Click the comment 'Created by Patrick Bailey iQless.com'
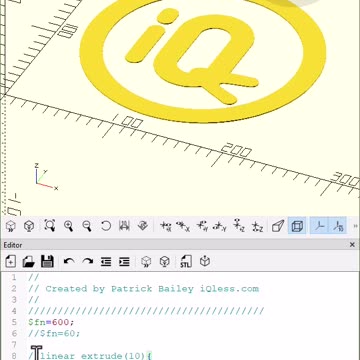The height and width of the screenshot is (360, 360). [152, 289]
